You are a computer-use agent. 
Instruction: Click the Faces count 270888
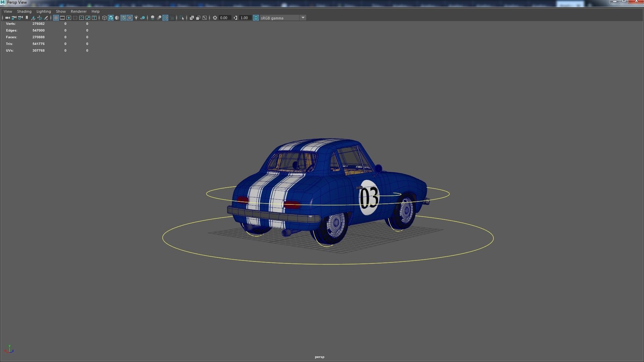(39, 37)
